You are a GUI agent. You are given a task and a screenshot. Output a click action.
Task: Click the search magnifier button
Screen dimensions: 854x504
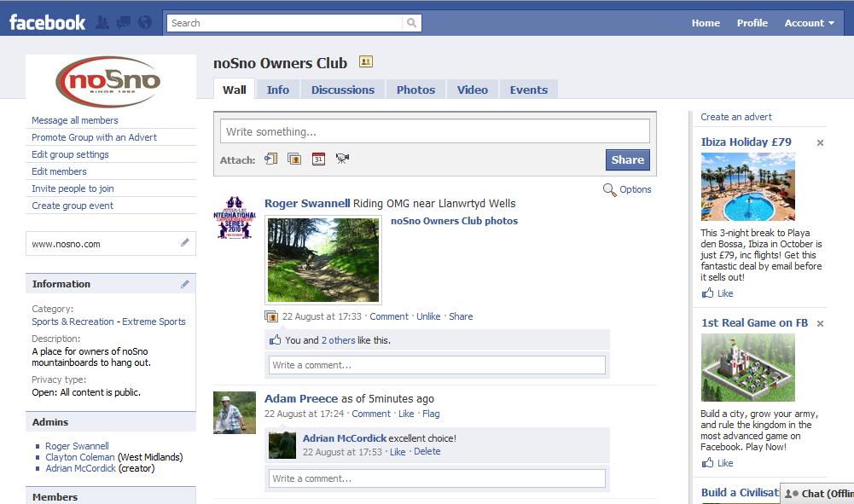pyautogui.click(x=412, y=23)
